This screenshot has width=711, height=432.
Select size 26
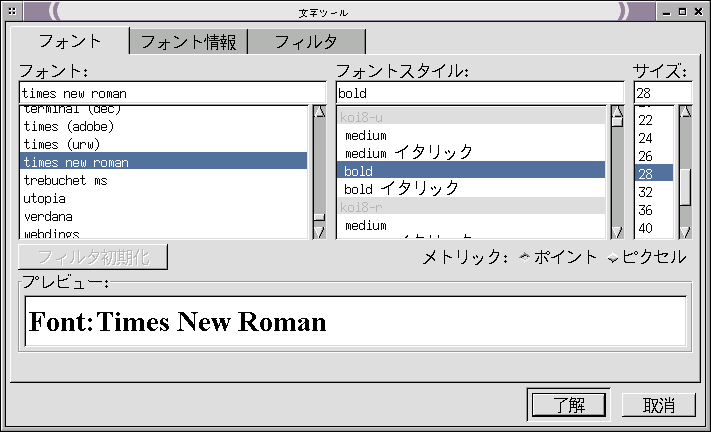[653, 156]
